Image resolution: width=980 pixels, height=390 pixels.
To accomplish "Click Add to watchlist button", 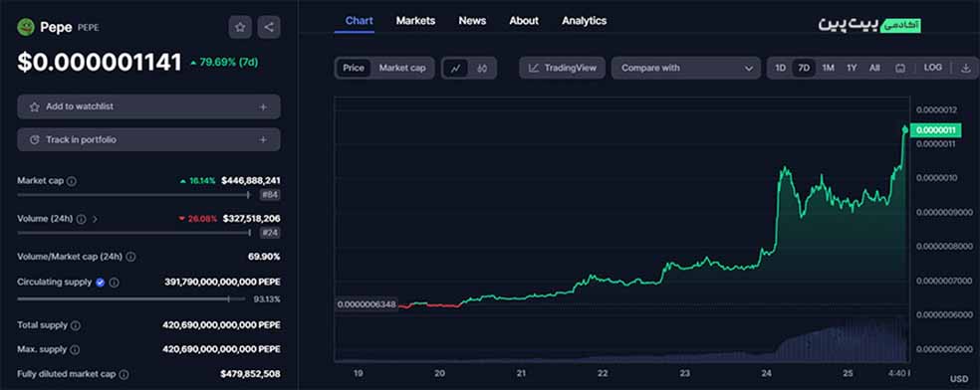I will coord(148,106).
